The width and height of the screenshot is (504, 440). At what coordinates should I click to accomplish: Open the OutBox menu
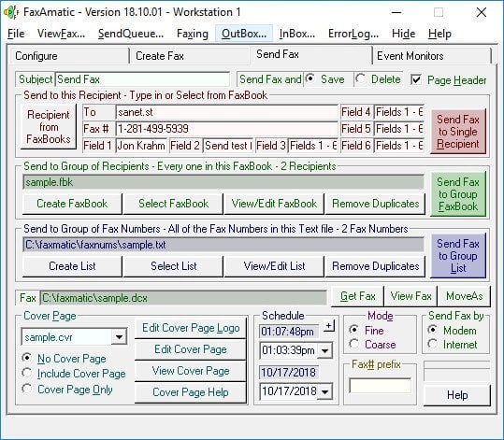click(244, 34)
